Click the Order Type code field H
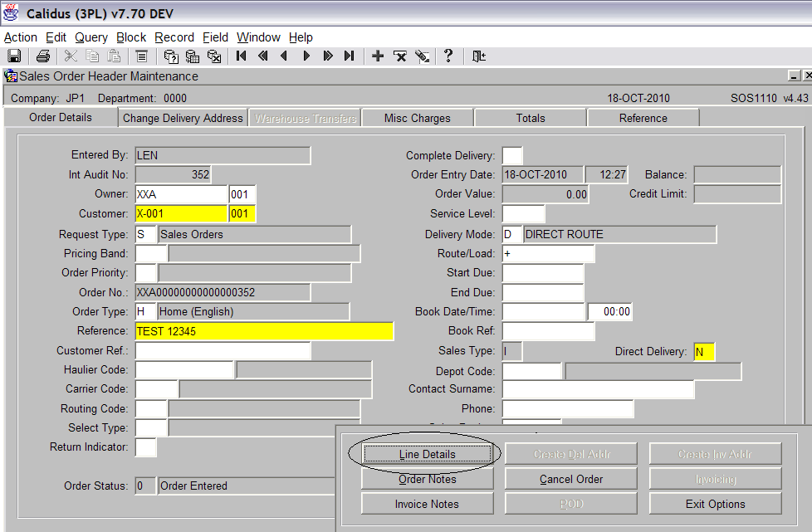 (146, 311)
